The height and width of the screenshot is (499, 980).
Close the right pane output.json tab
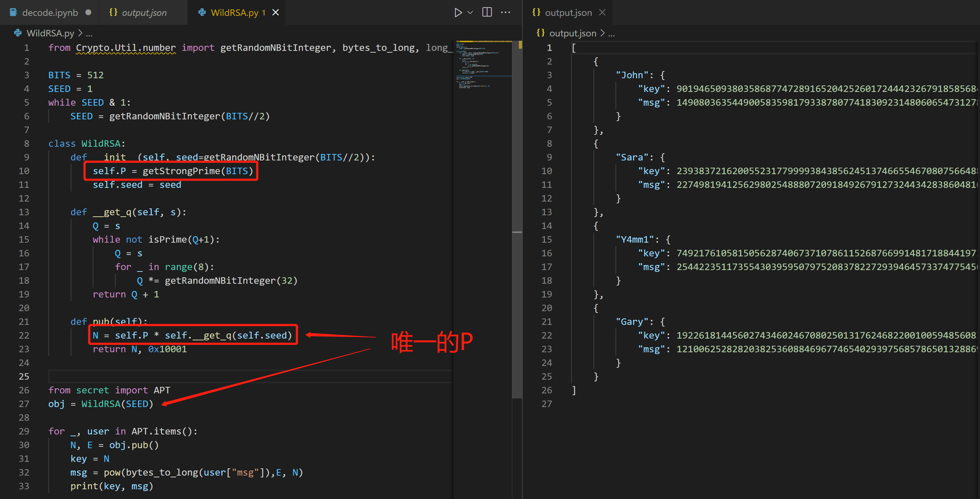[602, 13]
